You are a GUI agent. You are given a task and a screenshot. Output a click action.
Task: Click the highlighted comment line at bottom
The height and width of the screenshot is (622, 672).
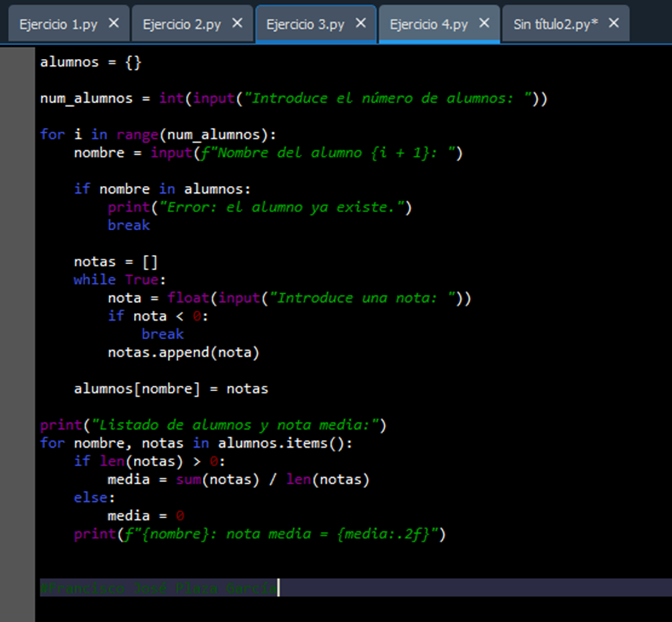158,588
